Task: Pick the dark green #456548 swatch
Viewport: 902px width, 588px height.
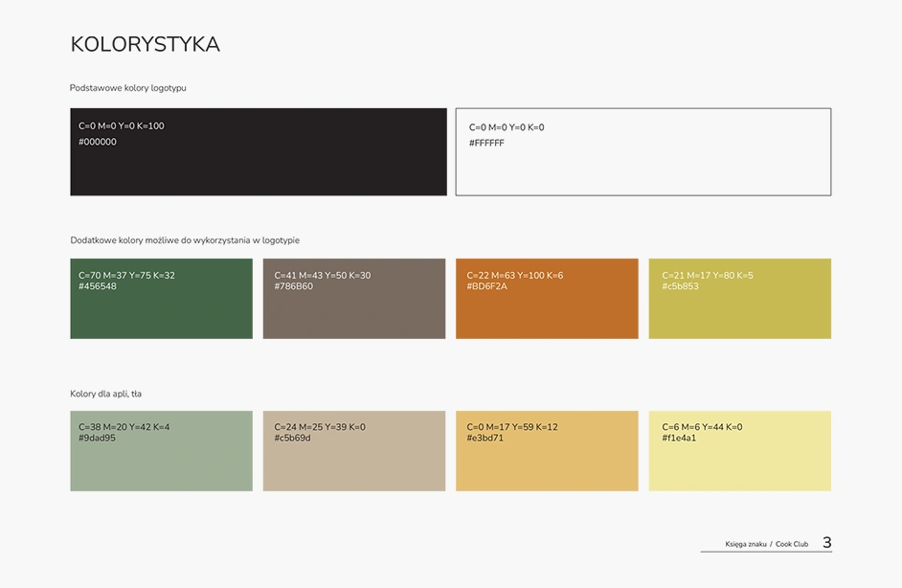Action: pos(161,308)
